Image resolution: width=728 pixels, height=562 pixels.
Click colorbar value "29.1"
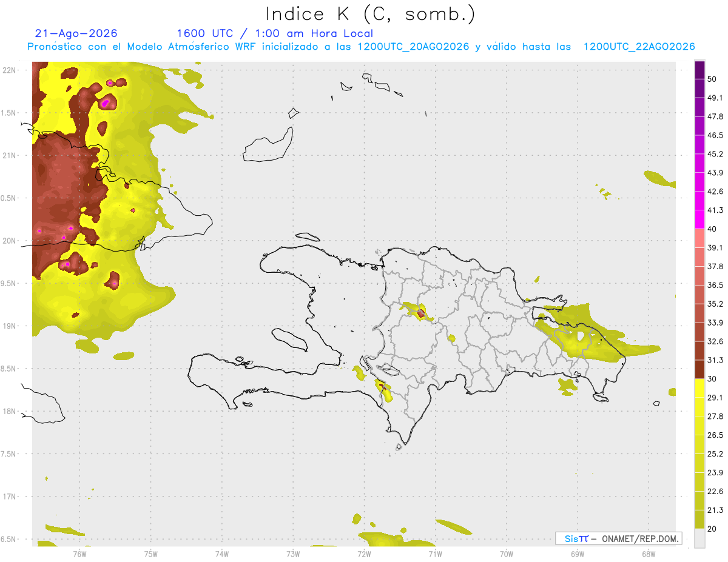[x=715, y=398]
